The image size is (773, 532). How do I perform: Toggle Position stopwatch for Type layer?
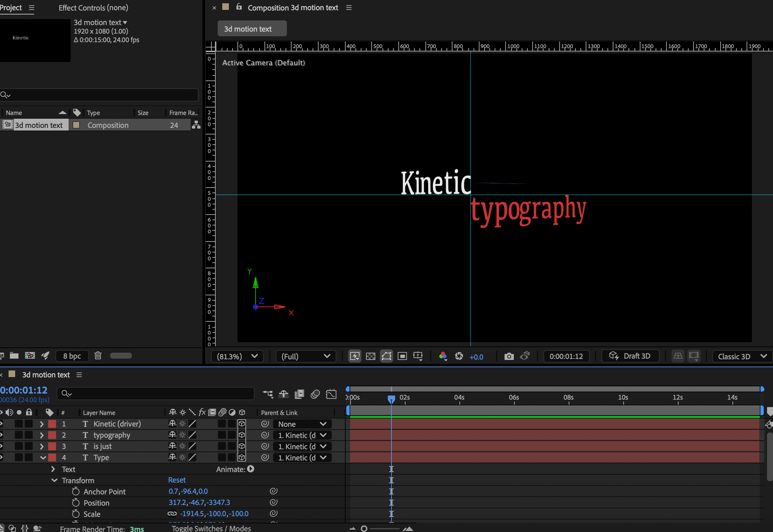point(76,503)
